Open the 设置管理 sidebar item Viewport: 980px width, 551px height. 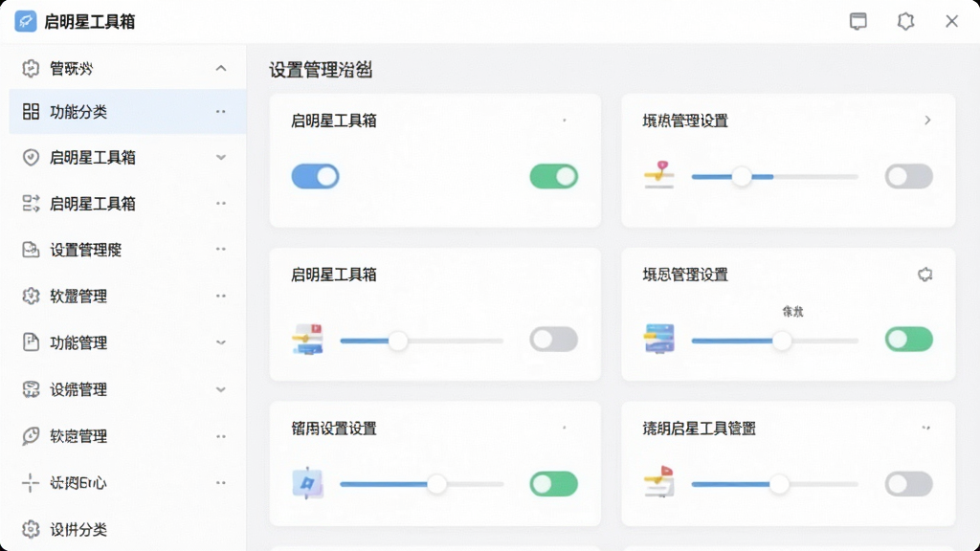pos(127,250)
